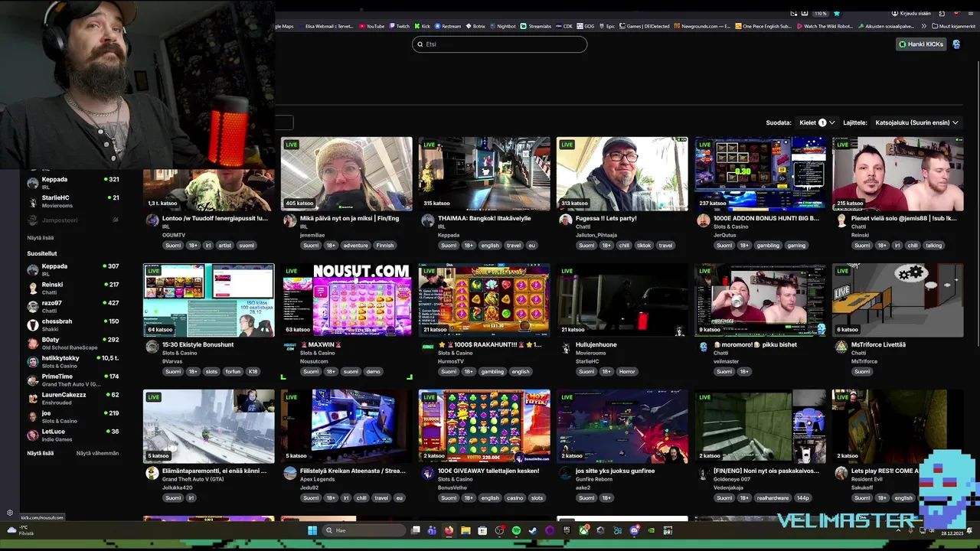980x551 pixels.
Task: Open the Botrix bookmark
Action: point(475,26)
